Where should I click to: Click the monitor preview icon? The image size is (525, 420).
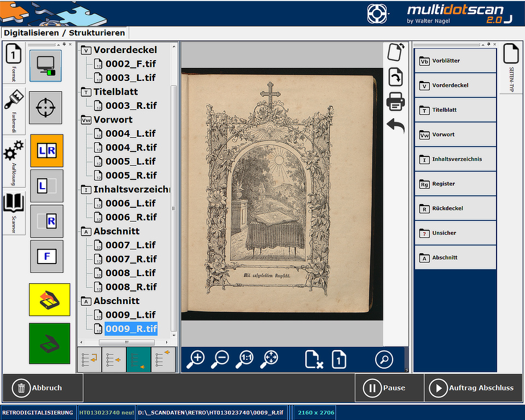45,66
